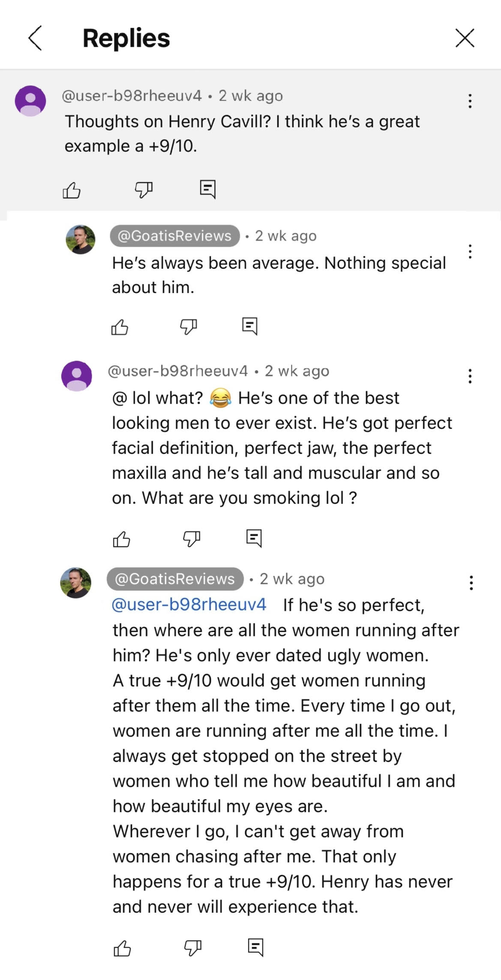501x980 pixels.
Task: Open options menu for the top comment
Action: click(x=470, y=101)
